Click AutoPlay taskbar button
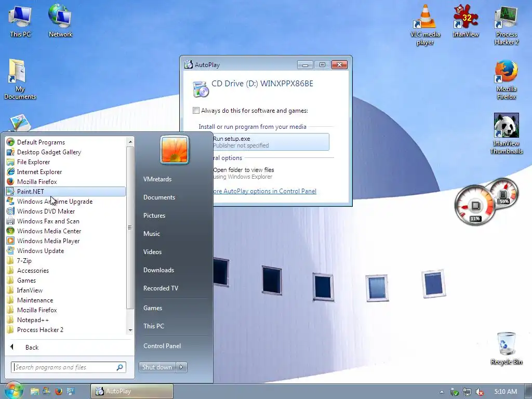The height and width of the screenshot is (399, 532). coord(132,391)
